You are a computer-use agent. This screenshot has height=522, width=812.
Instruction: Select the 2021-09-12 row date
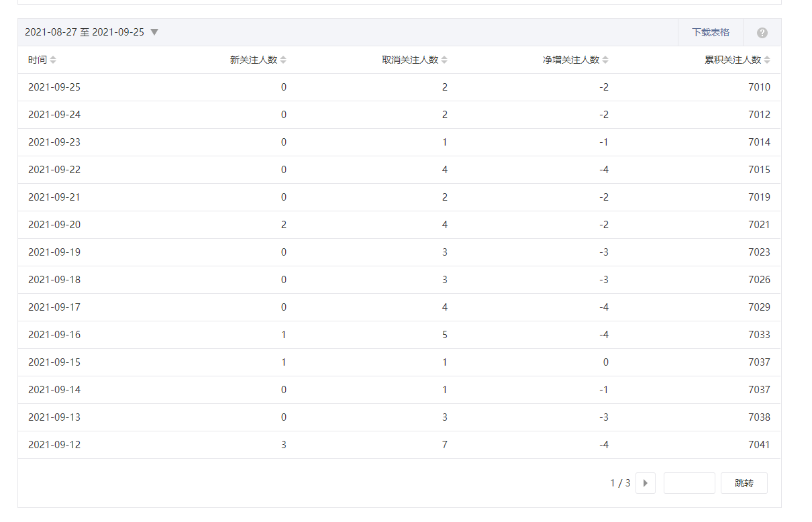coord(54,445)
